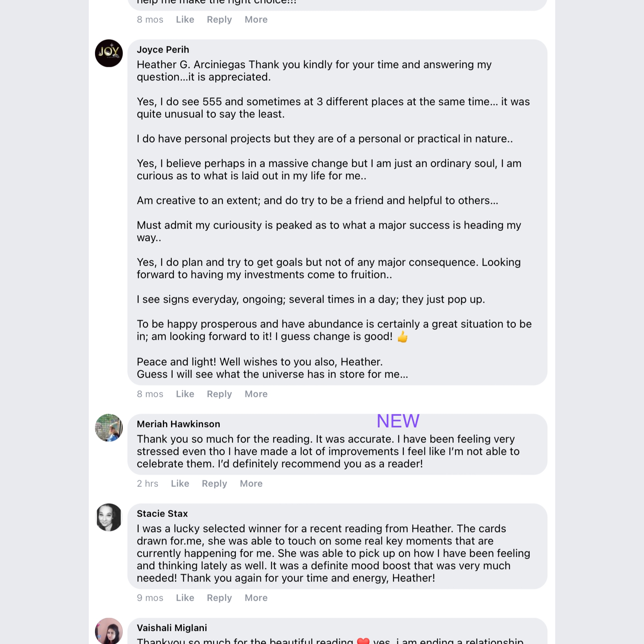Like Meriah Hawkinson's comment
This screenshot has width=644, height=644.
(180, 483)
